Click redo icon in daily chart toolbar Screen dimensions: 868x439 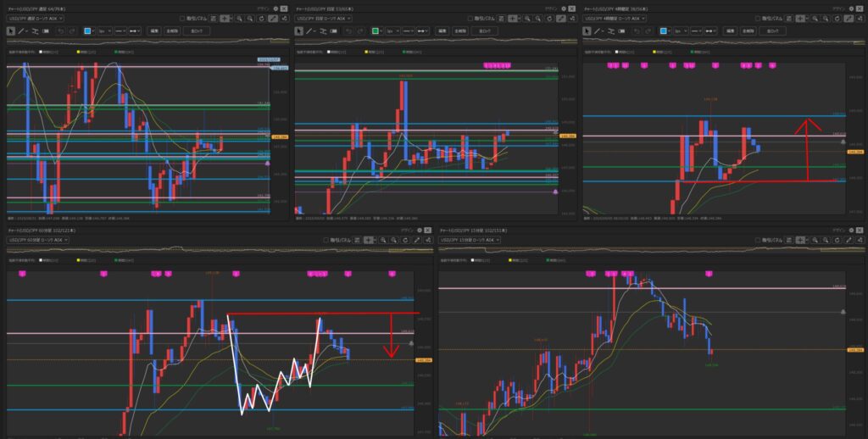coord(362,30)
